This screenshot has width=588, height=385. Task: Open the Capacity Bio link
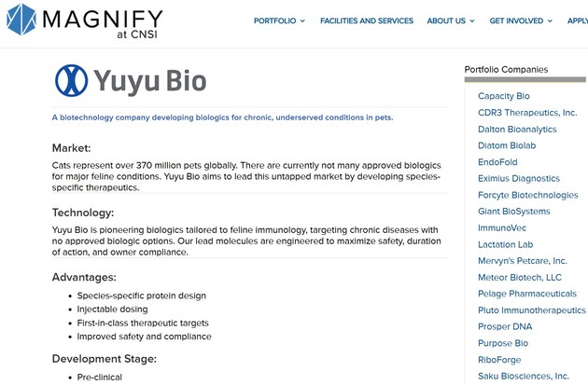point(503,96)
